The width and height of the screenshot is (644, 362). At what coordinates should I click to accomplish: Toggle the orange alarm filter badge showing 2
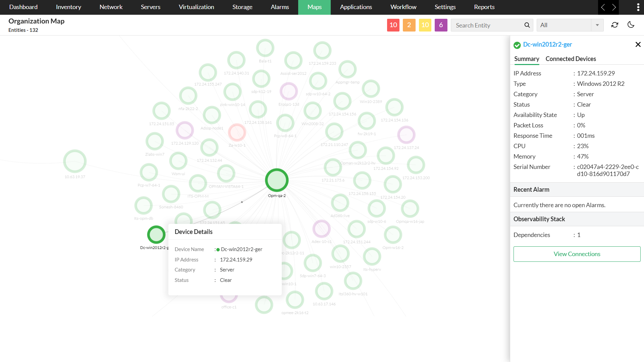pyautogui.click(x=409, y=25)
